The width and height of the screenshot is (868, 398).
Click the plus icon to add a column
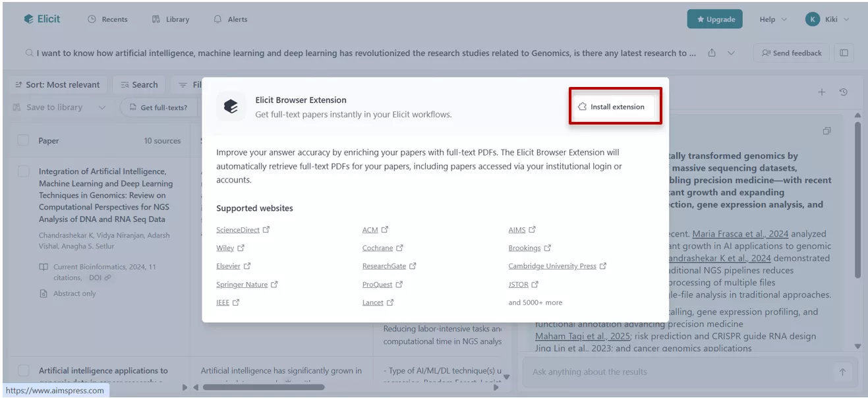[822, 92]
